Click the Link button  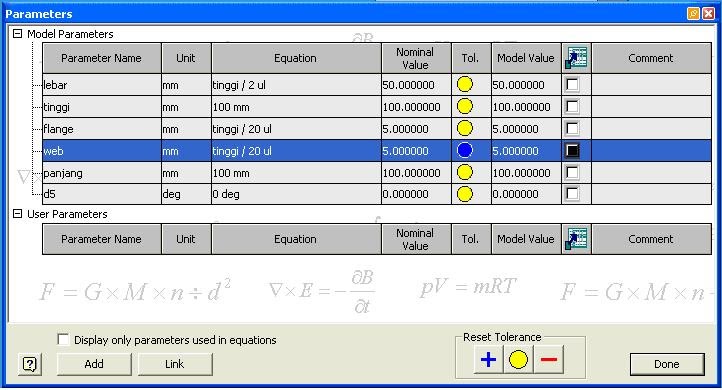coord(175,364)
